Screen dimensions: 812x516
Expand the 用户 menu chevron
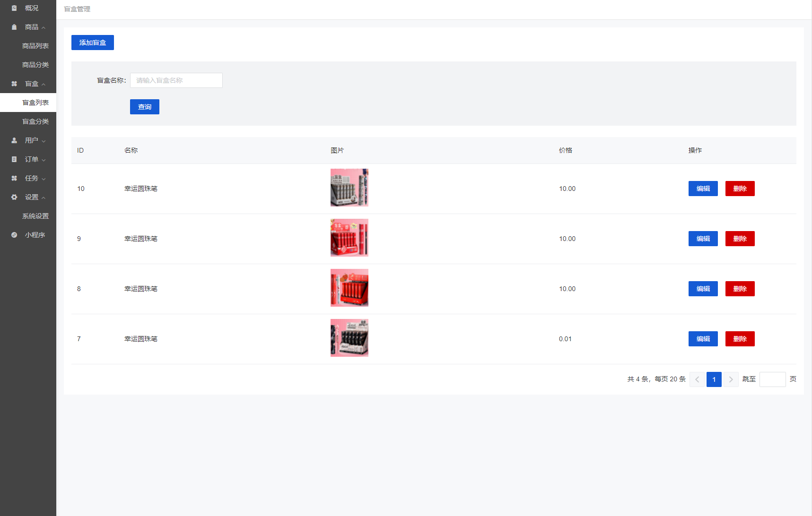pyautogui.click(x=44, y=141)
